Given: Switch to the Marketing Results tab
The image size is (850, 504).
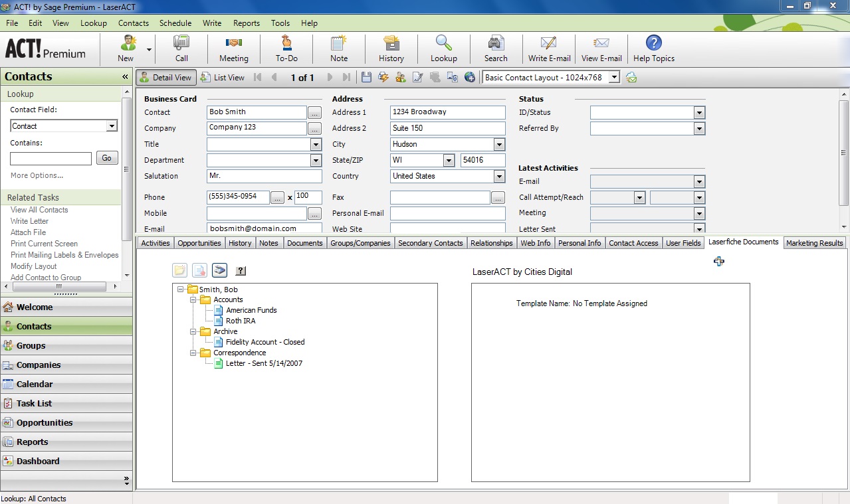Looking at the screenshot, I should (814, 243).
